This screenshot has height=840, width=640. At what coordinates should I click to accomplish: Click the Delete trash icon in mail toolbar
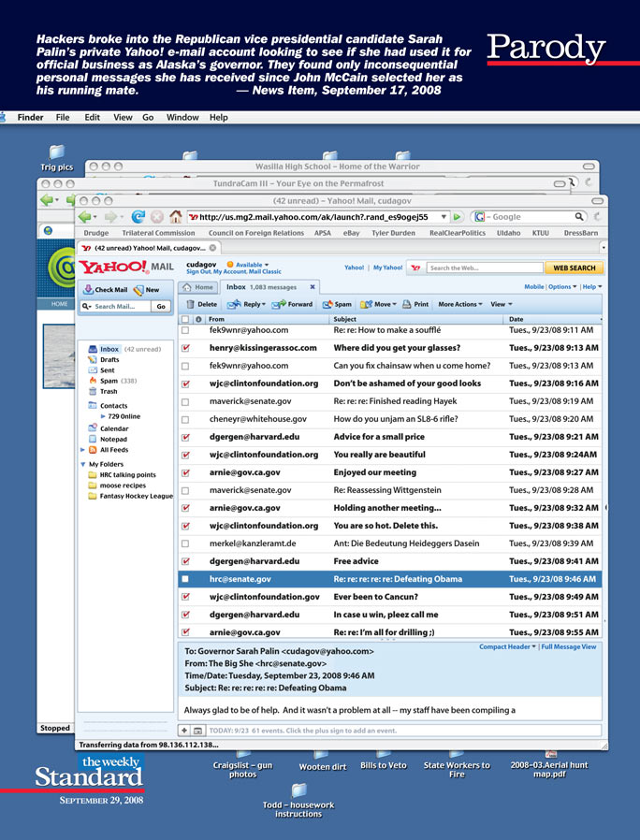point(190,304)
